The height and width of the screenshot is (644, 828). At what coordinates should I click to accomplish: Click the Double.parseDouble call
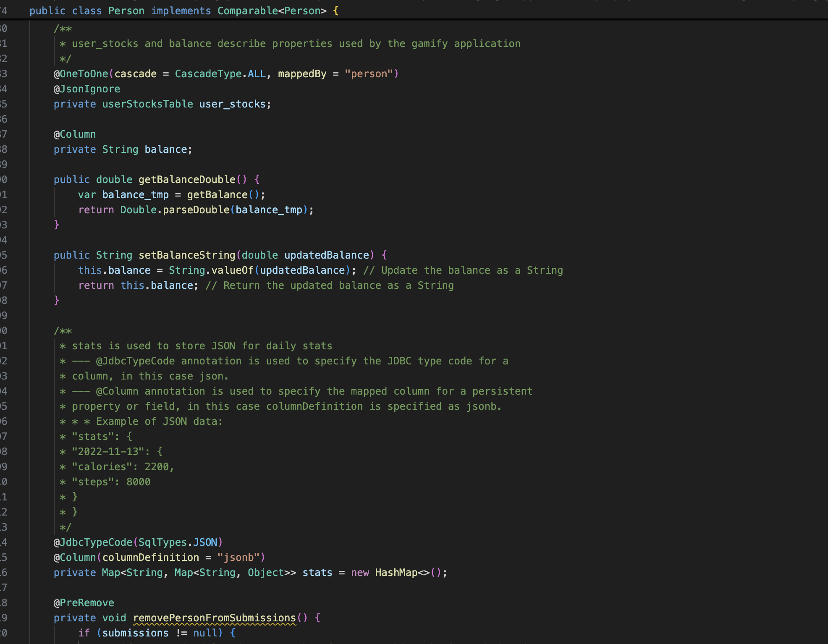175,210
